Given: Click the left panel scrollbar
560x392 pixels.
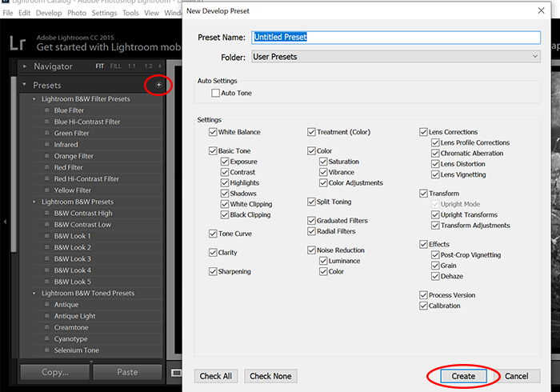Looking at the screenshot, I should pos(14,164).
